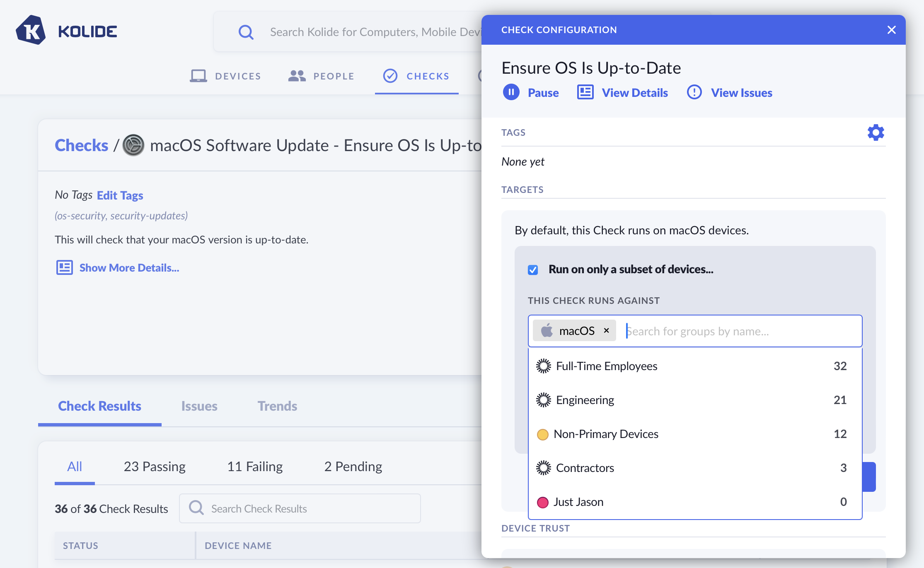Choose the Engineering group option

tap(585, 400)
